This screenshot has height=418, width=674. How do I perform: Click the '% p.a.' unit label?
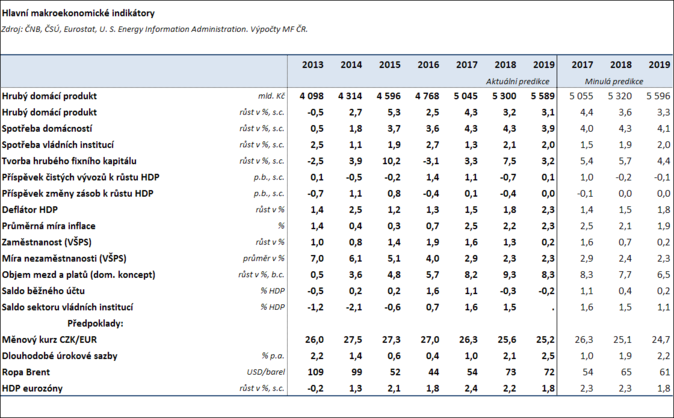[x=273, y=356]
